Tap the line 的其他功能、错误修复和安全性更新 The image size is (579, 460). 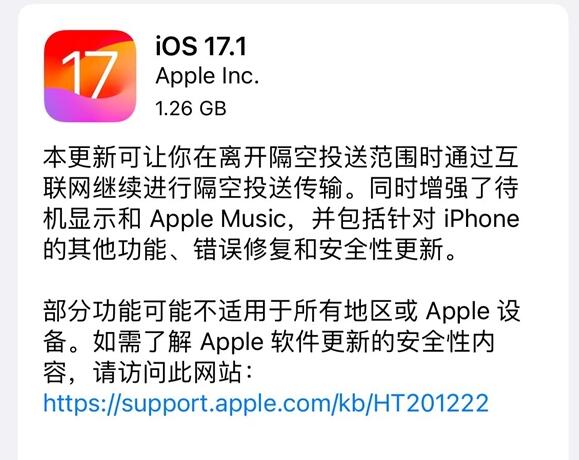[250, 249]
